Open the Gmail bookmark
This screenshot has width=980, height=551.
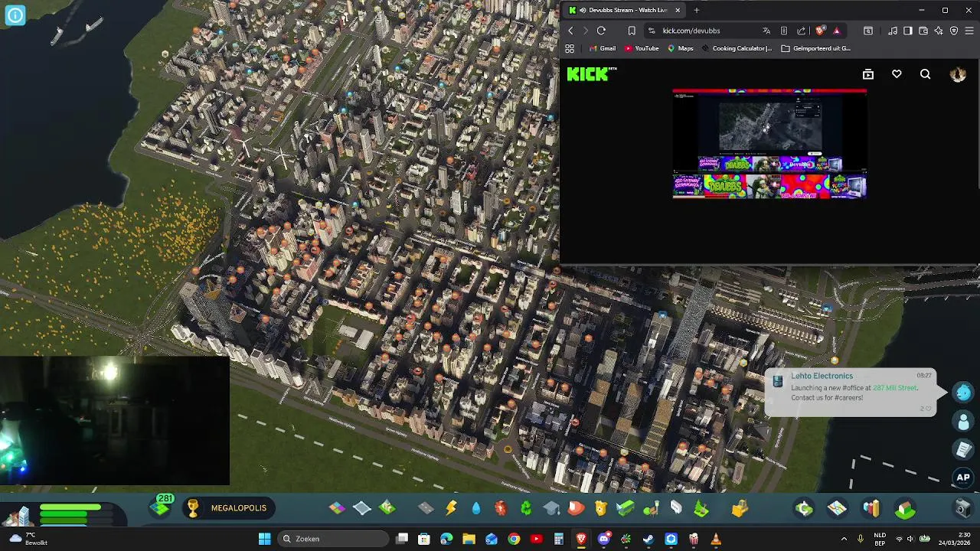click(602, 48)
